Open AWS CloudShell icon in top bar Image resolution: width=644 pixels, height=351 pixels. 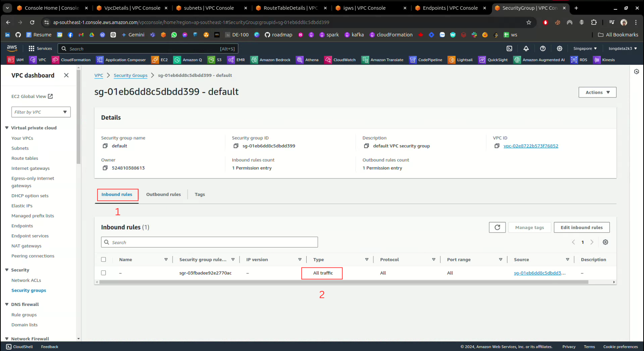(x=509, y=48)
